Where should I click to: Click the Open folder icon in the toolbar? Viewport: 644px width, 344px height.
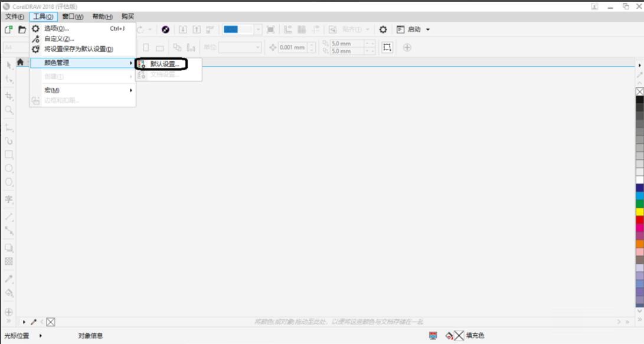click(x=22, y=30)
